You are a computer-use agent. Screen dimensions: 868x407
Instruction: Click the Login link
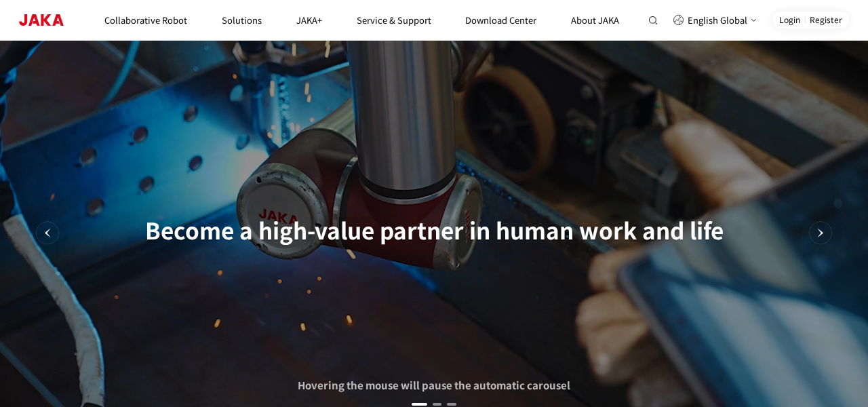[x=789, y=20]
